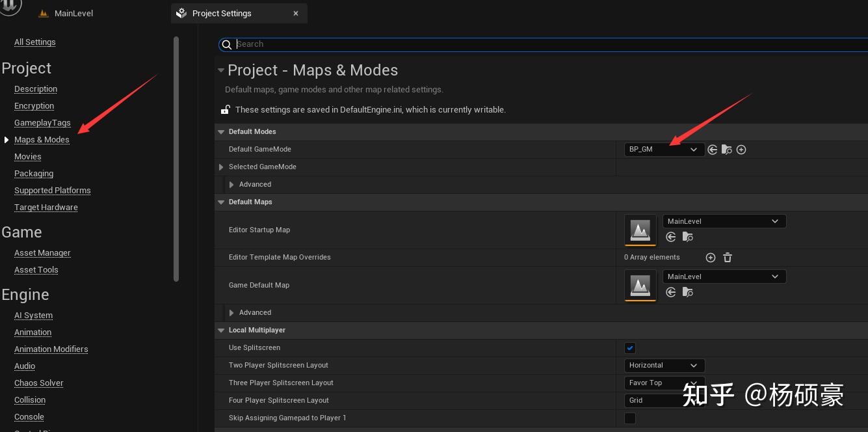Browse to Default GameMode asset in Content Browser

coord(727,150)
